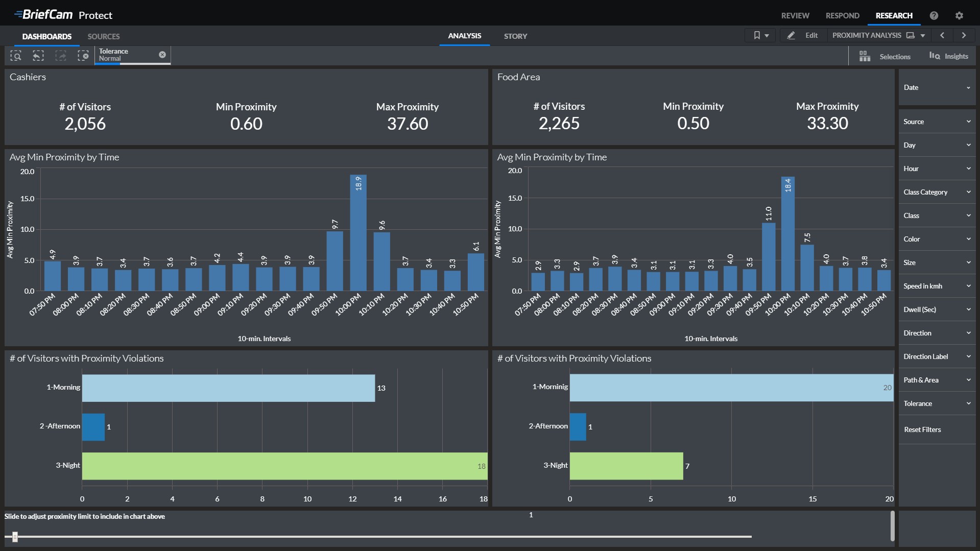Go to the next sheet arrow
Image resolution: width=980 pixels, height=551 pixels.
click(x=964, y=35)
